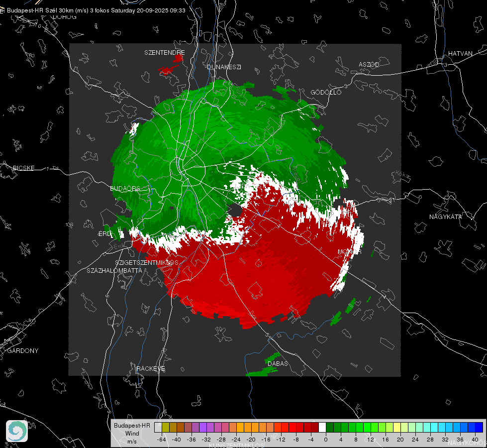
Task: Click the BICSKE city label
Action: click(x=23, y=168)
